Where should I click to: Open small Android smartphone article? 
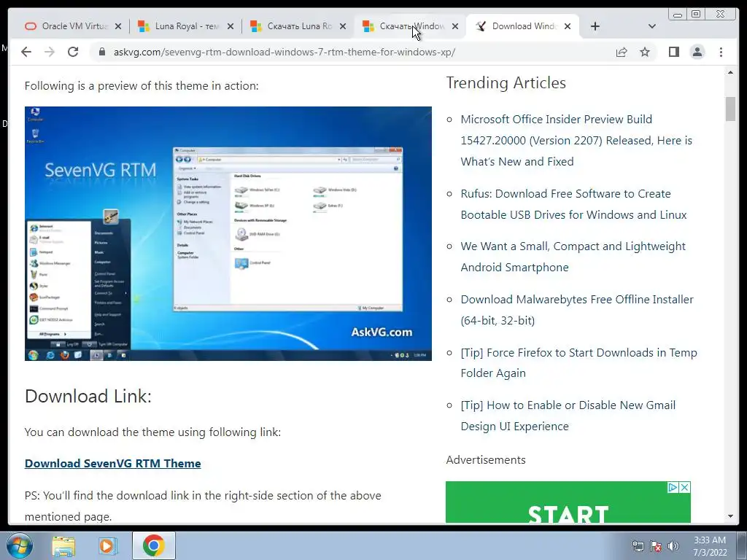point(573,257)
